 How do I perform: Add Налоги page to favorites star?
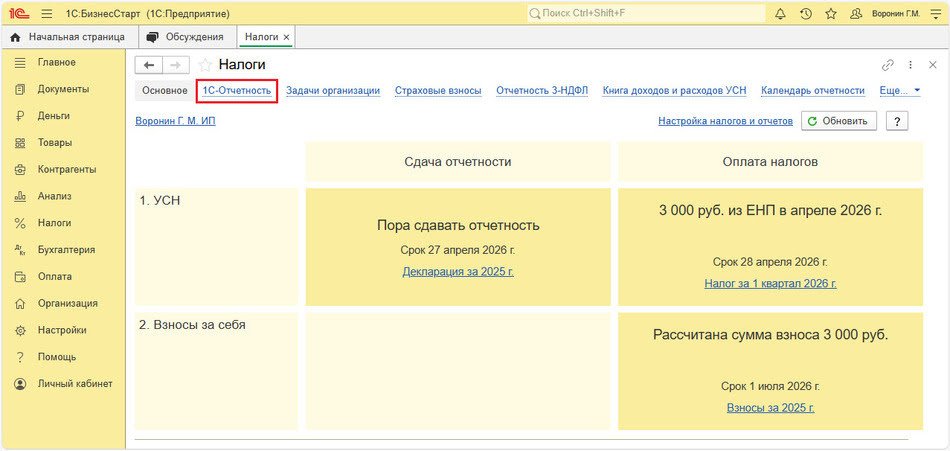tap(205, 65)
